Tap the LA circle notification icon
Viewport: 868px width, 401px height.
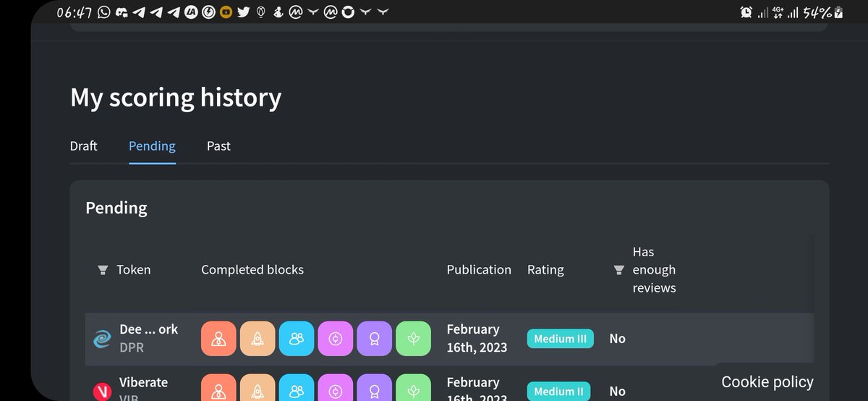191,12
